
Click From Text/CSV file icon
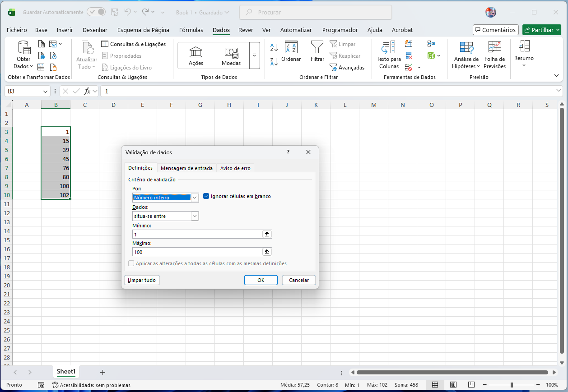click(x=42, y=44)
